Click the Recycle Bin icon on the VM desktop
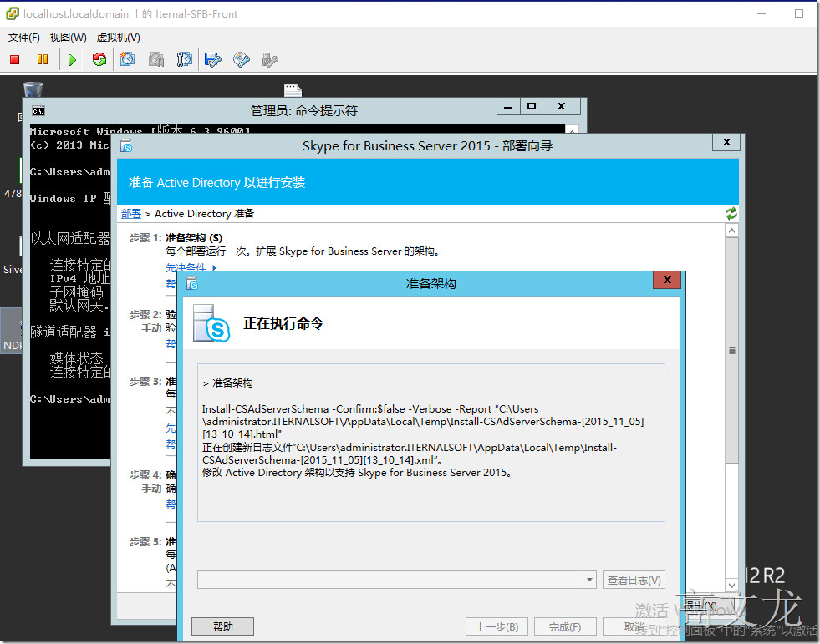820x644 pixels. coord(33,89)
